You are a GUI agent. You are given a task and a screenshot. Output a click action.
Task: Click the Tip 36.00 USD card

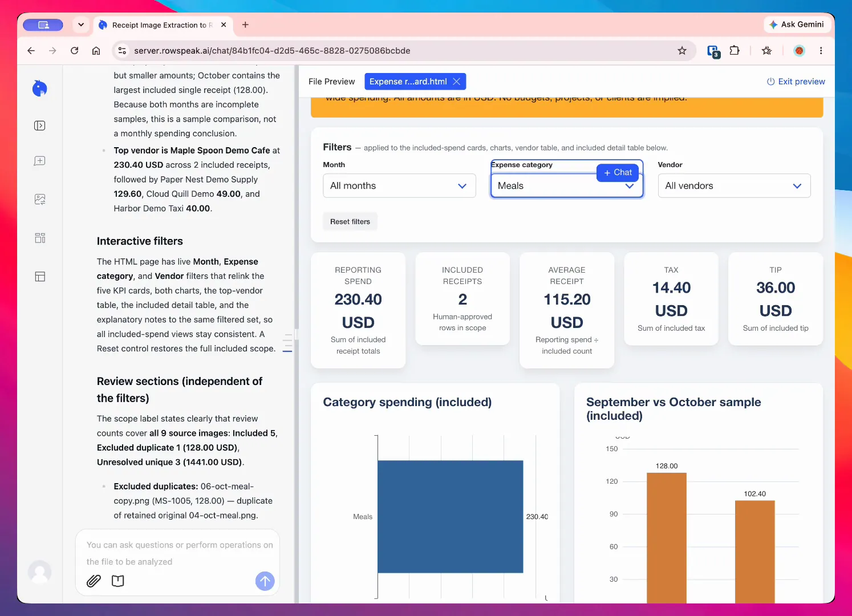776,299
